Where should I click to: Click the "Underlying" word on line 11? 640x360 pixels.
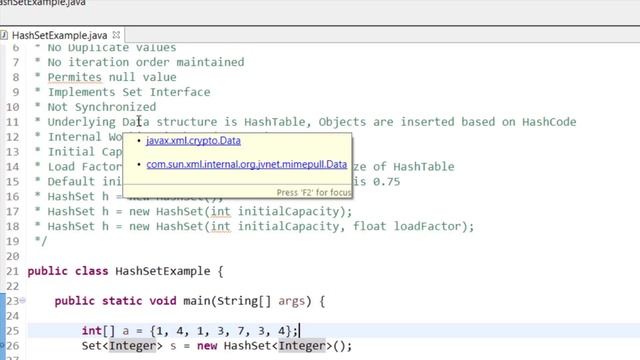click(x=81, y=122)
